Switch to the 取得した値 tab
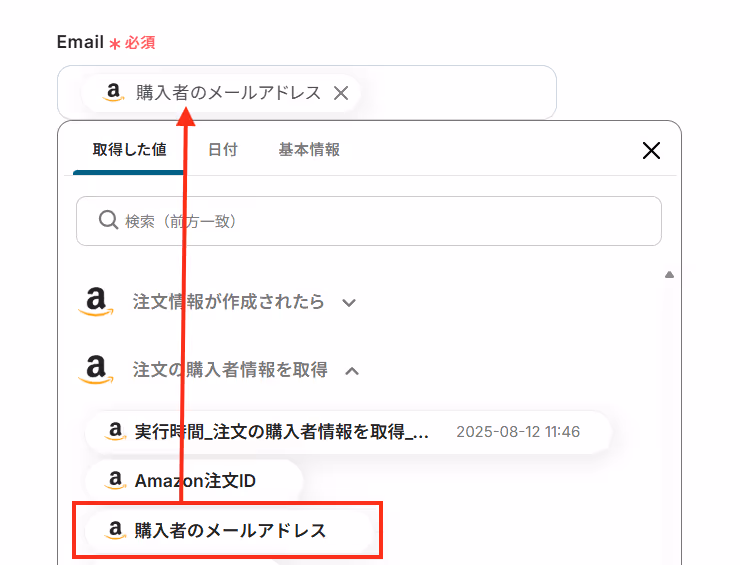Image resolution: width=740 pixels, height=565 pixels. pos(129,150)
